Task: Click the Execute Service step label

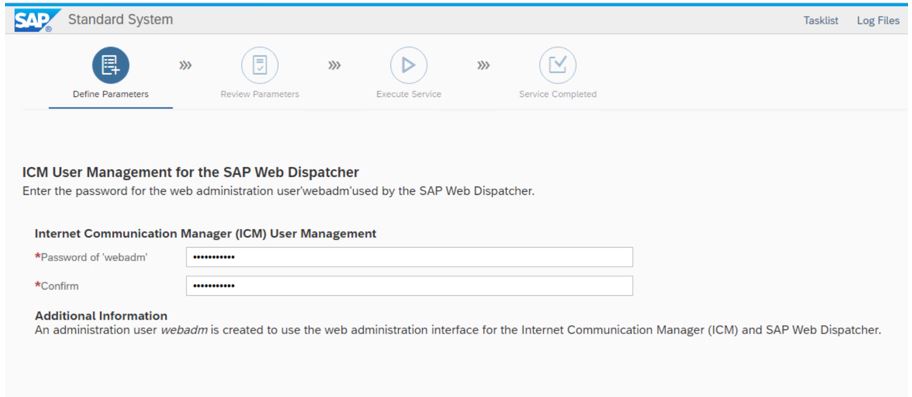Action: point(408,94)
